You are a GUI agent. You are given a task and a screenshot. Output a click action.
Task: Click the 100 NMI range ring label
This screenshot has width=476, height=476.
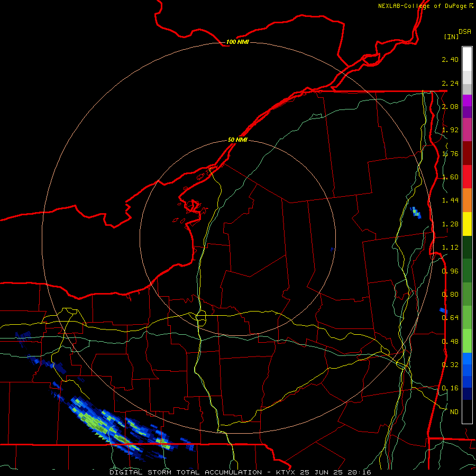click(237, 42)
